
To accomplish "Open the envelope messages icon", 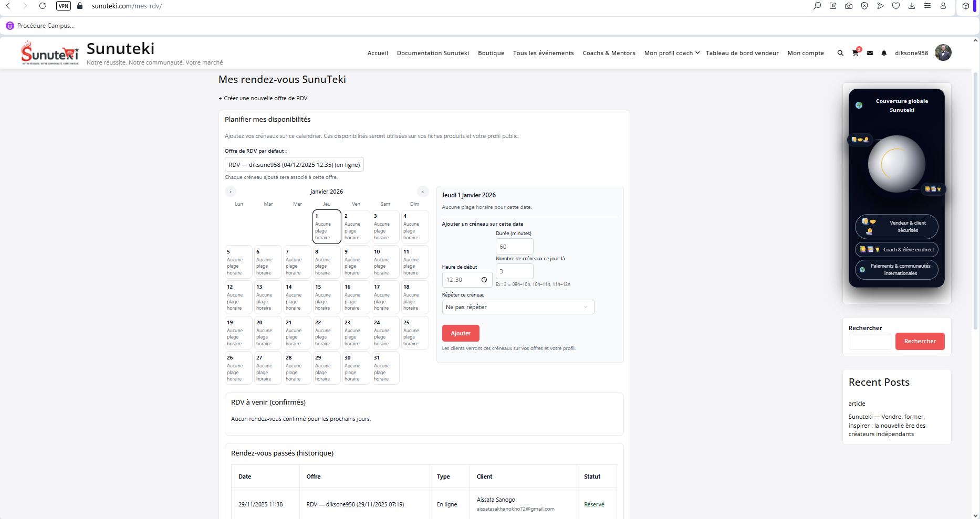I will click(870, 53).
